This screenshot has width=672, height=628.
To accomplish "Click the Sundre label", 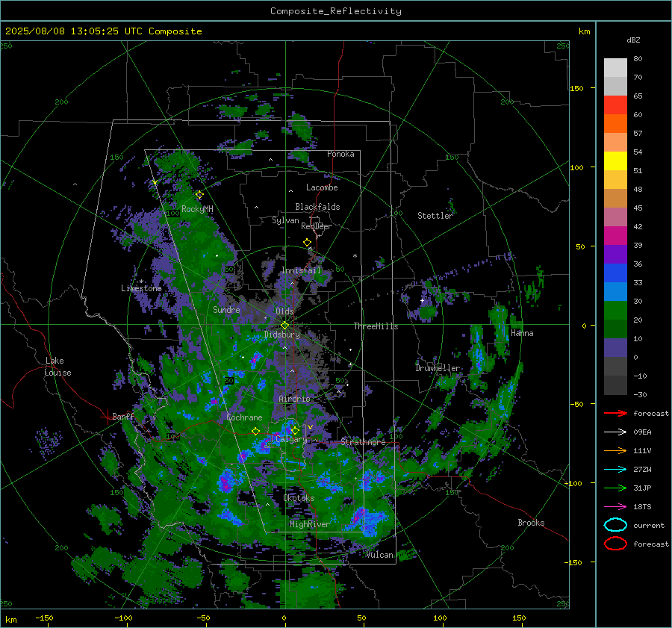I will pos(226,309).
